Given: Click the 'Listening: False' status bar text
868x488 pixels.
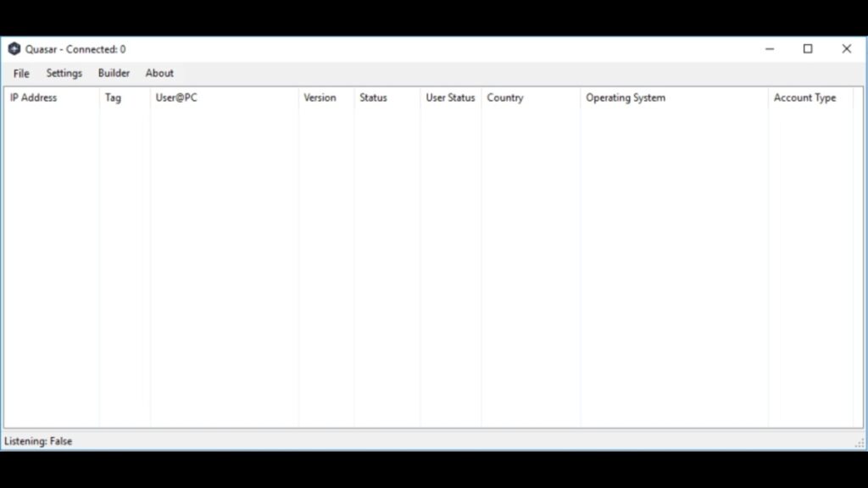Looking at the screenshot, I should pyautogui.click(x=38, y=441).
